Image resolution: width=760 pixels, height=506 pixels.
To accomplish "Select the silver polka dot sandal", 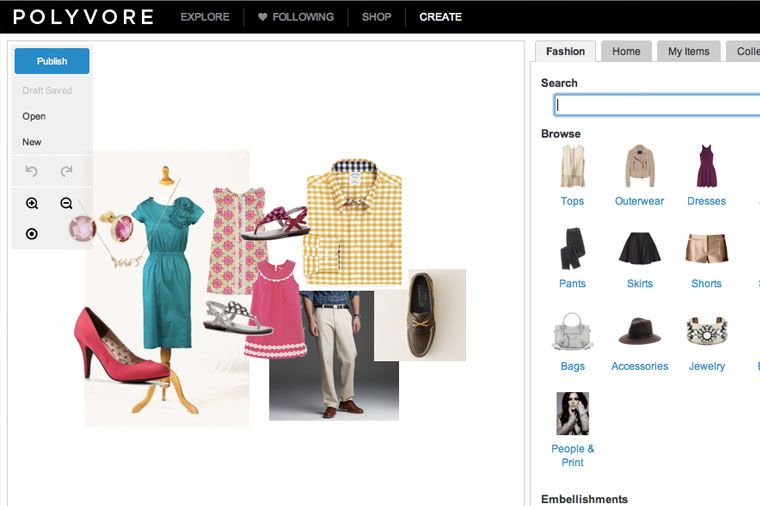I will [x=238, y=317].
